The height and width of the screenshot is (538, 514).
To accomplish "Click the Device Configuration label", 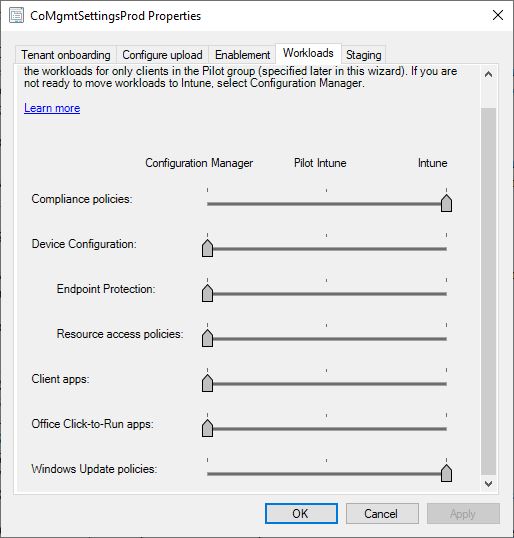I will coord(84,244).
